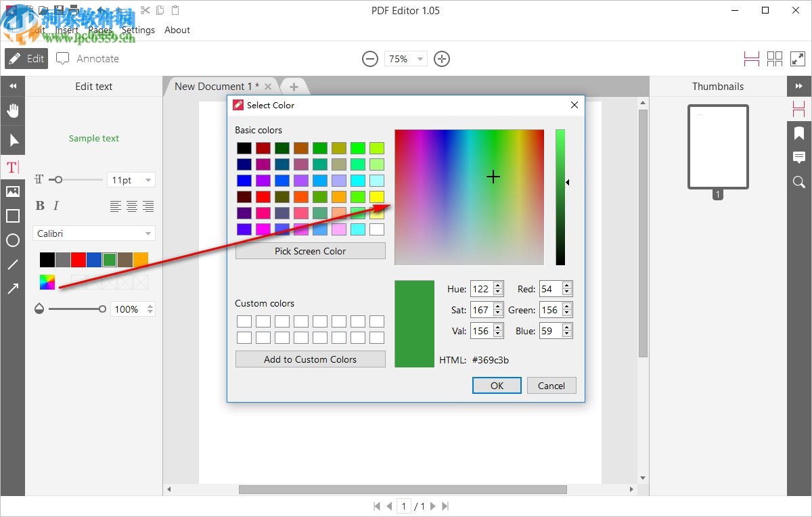Select the Rectangle drawing tool

[x=12, y=216]
